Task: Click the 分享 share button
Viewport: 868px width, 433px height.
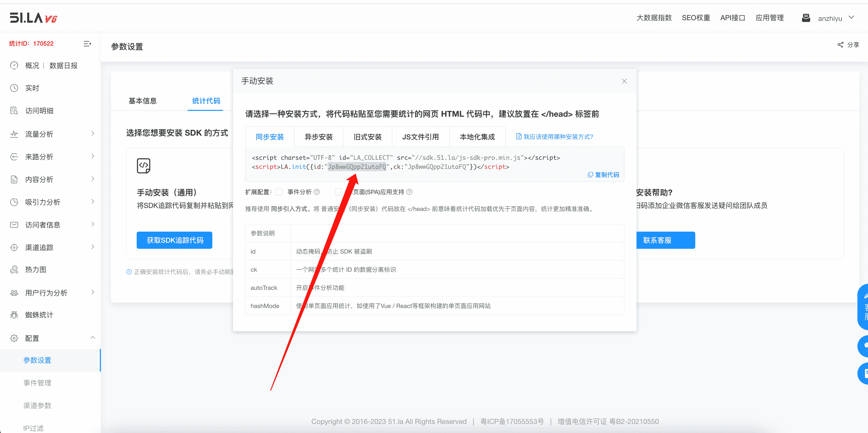Action: coord(849,44)
